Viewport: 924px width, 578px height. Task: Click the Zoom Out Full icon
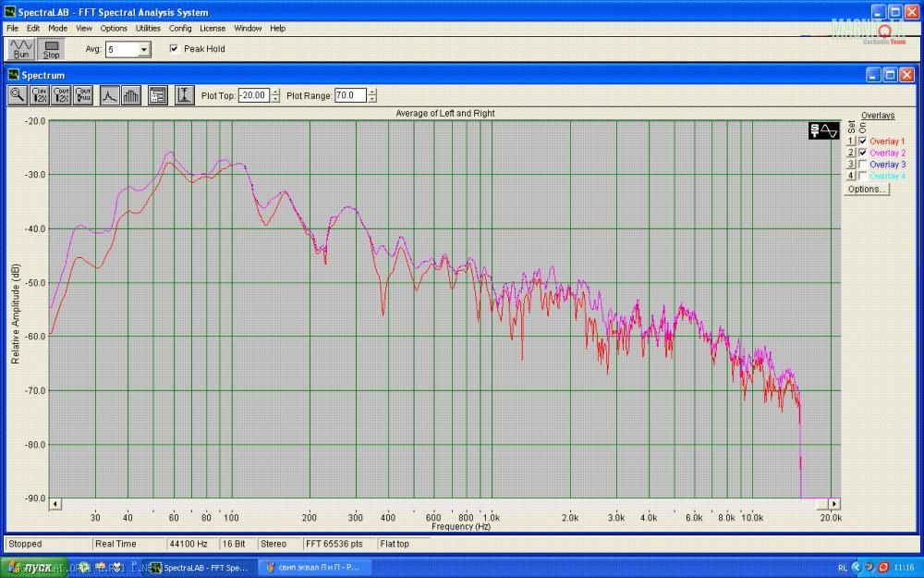84,94
